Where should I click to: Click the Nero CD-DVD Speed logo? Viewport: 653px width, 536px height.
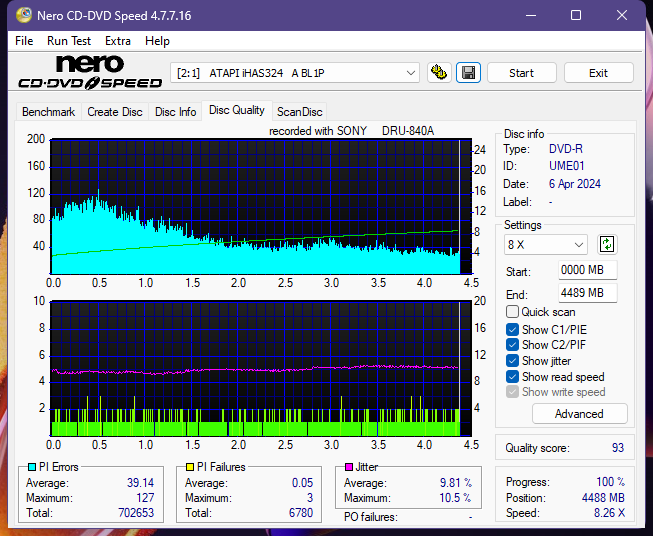[90, 72]
